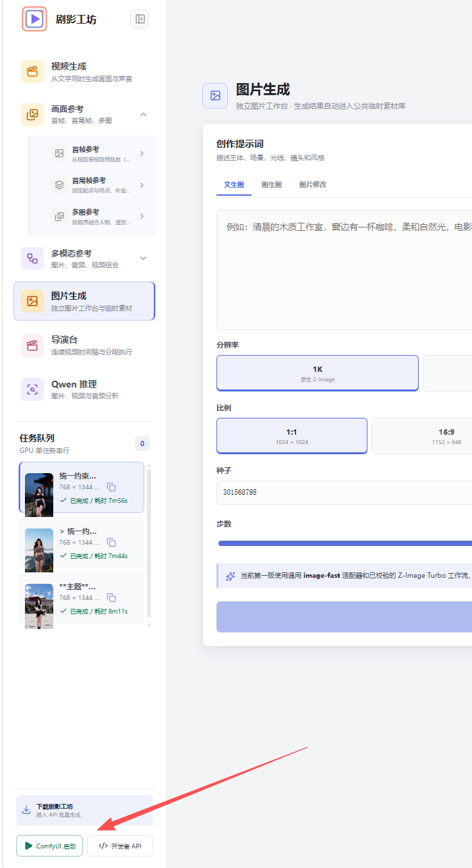Viewport: 472px width, 868px height.
Task: Click the '接入 API 批量生成' text
Action: pyautogui.click(x=59, y=815)
